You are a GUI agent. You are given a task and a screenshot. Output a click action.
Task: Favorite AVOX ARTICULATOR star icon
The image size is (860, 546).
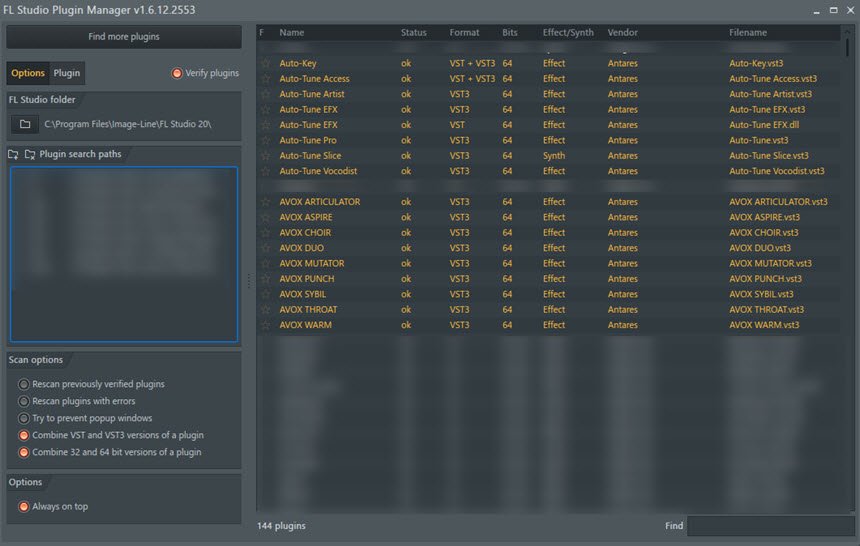click(266, 201)
